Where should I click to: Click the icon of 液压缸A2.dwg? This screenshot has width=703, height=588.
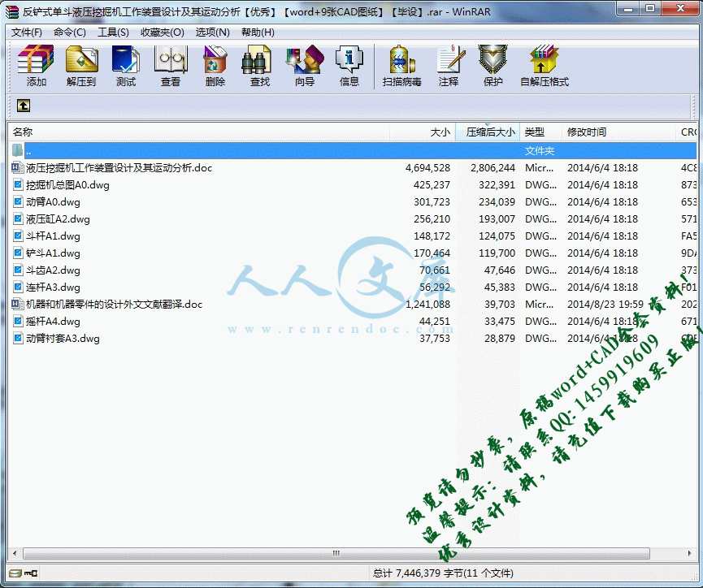18,218
